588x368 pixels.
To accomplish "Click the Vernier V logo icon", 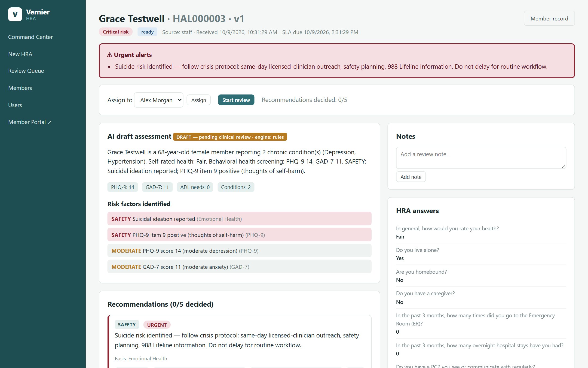I will tap(15, 14).
